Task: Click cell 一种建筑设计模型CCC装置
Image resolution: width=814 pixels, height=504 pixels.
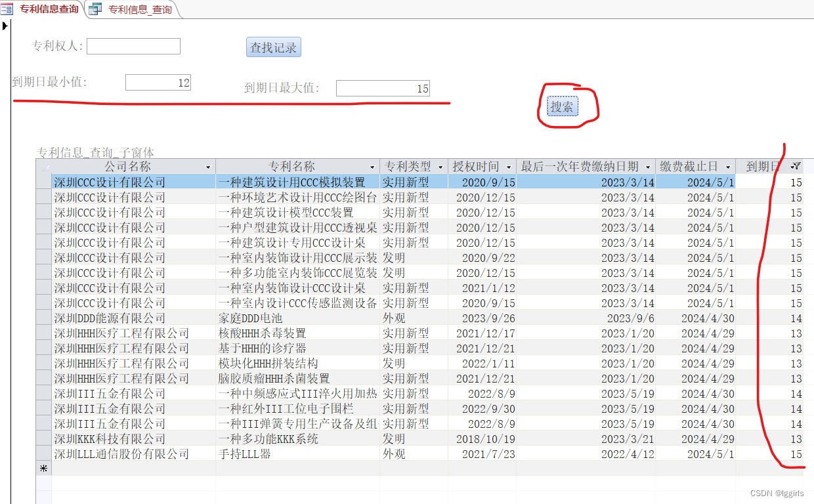Action: click(x=298, y=213)
